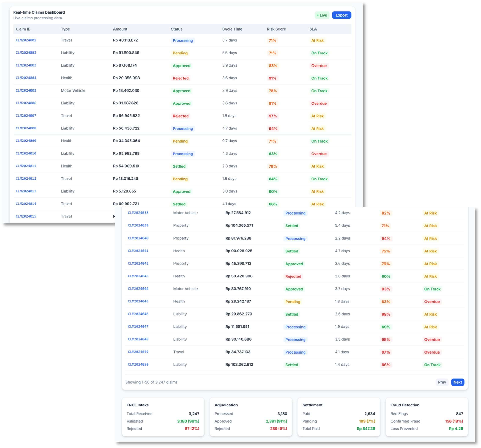Click the Processing status badge on CLM2024001
Image resolution: width=481 pixels, height=448 pixels.
183,40
